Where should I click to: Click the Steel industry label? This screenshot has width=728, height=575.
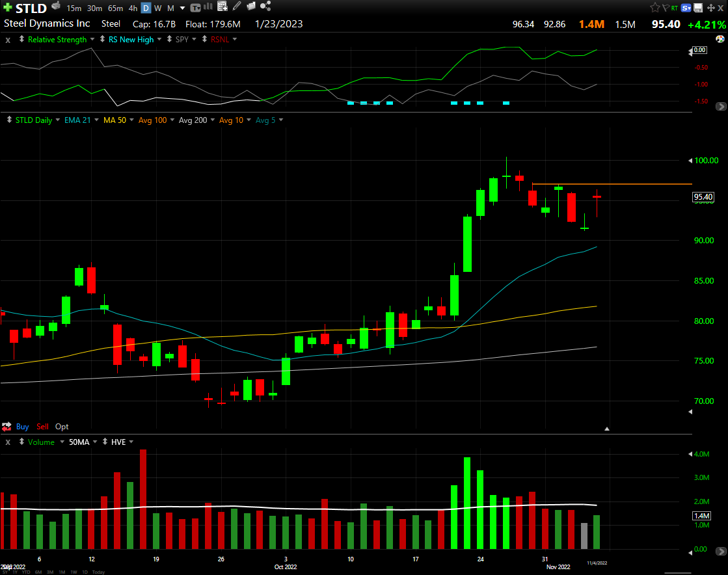coord(111,23)
